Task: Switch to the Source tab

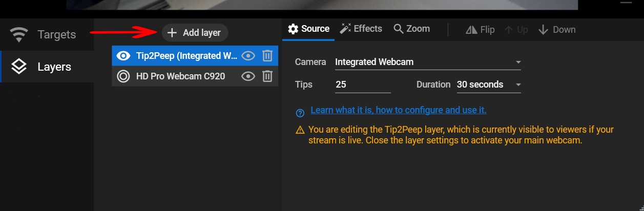Action: pyautogui.click(x=308, y=29)
